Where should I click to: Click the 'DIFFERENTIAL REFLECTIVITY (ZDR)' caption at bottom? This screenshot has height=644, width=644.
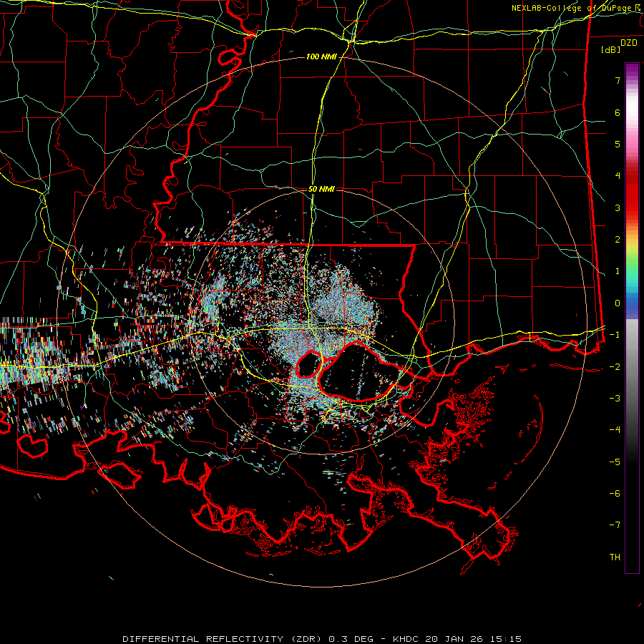[x=224, y=639]
